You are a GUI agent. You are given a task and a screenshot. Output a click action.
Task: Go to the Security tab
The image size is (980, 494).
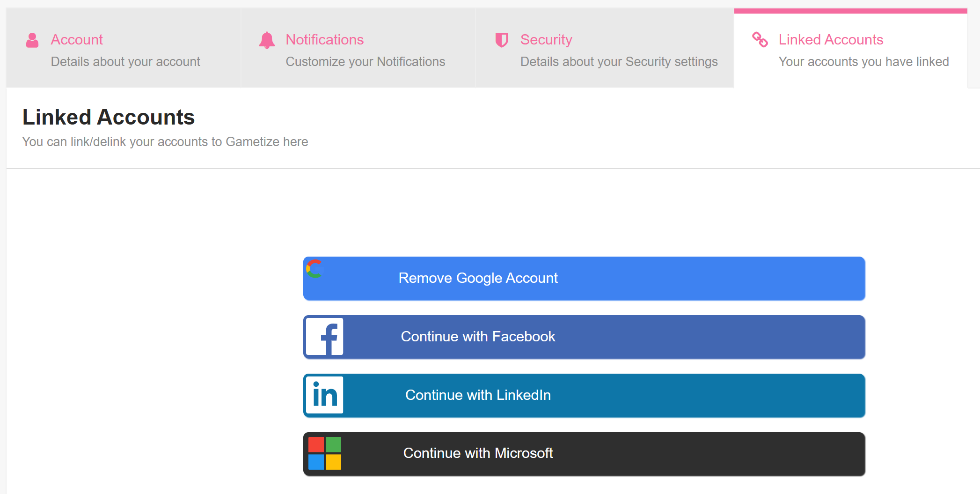[x=605, y=48]
